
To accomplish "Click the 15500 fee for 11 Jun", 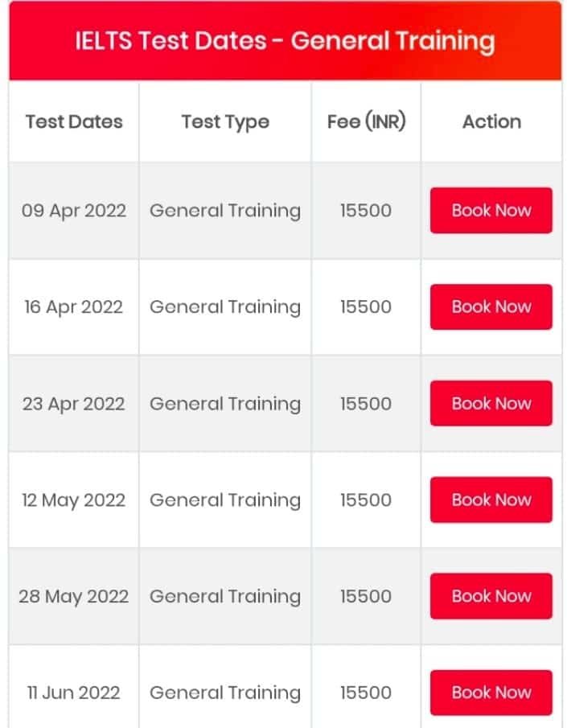I will 366,693.
